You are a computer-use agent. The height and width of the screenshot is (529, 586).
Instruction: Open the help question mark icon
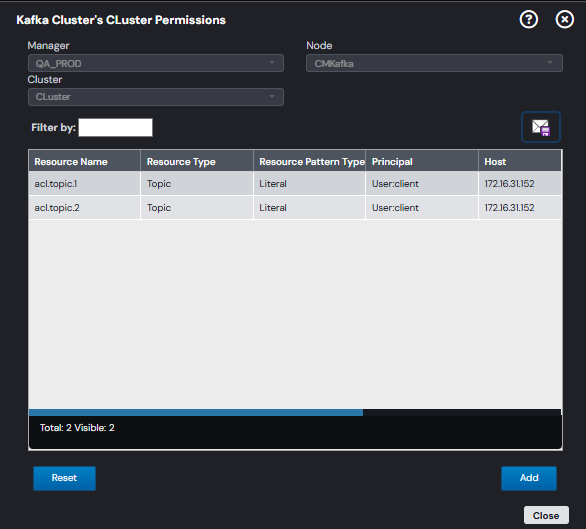528,19
